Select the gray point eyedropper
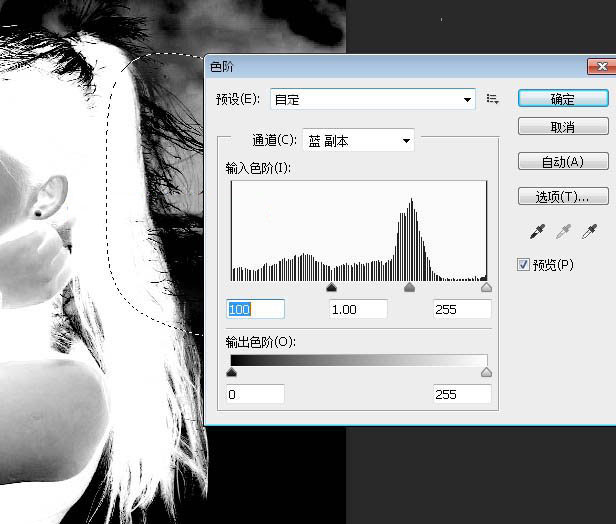The height and width of the screenshot is (524, 616). 563,232
